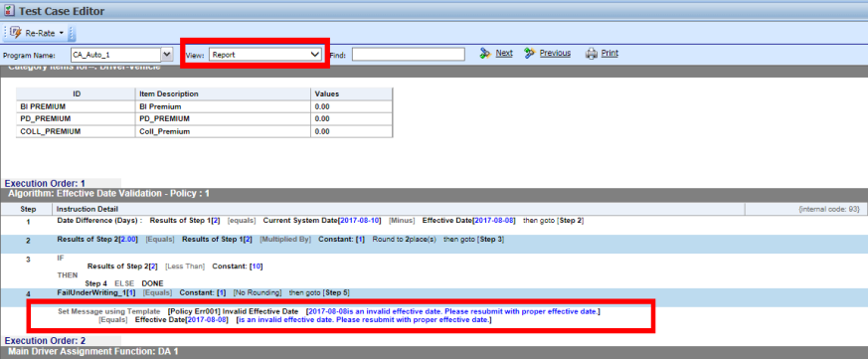Click the Step column header

(x=28, y=209)
